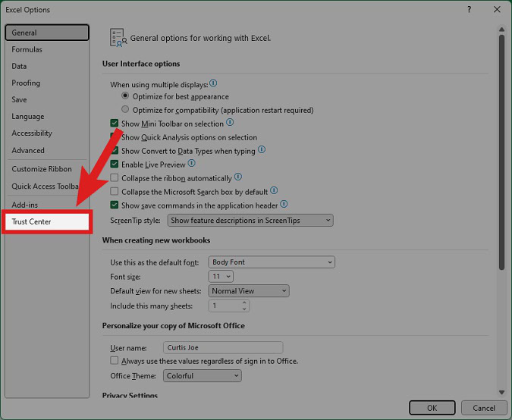Click info icon beside Enable Live Preview
The image size is (512, 420).
(x=192, y=163)
